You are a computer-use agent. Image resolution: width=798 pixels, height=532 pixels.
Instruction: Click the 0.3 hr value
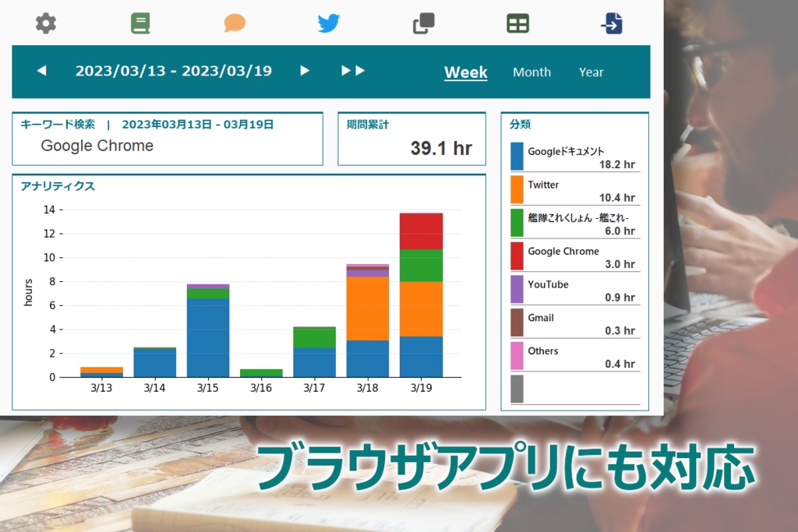pos(620,330)
